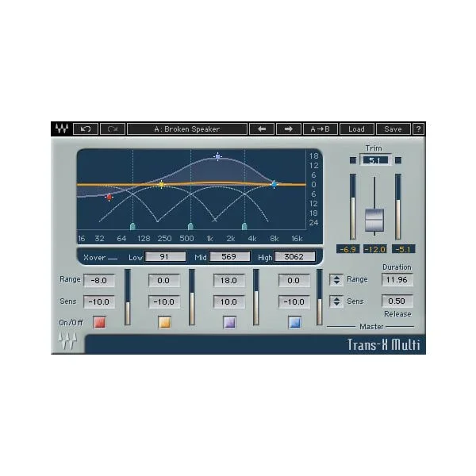This screenshot has width=476, height=476.
Task: Click the Release value field 0.50
Action: 397,301
